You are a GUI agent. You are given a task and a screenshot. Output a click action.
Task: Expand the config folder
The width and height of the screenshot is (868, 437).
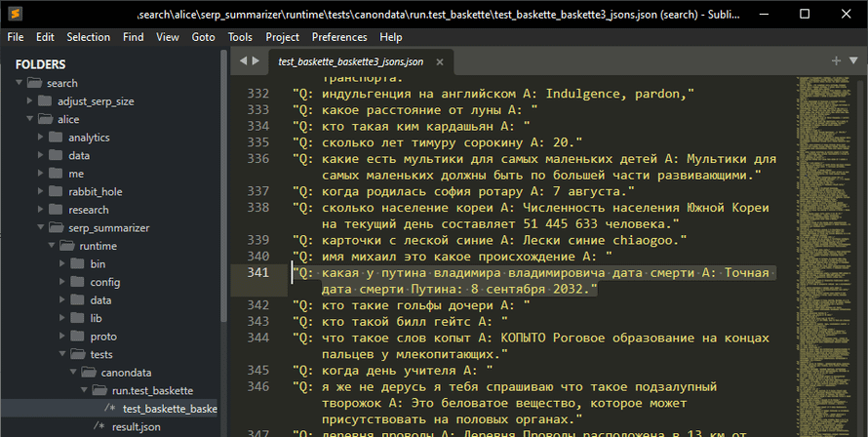coord(62,282)
